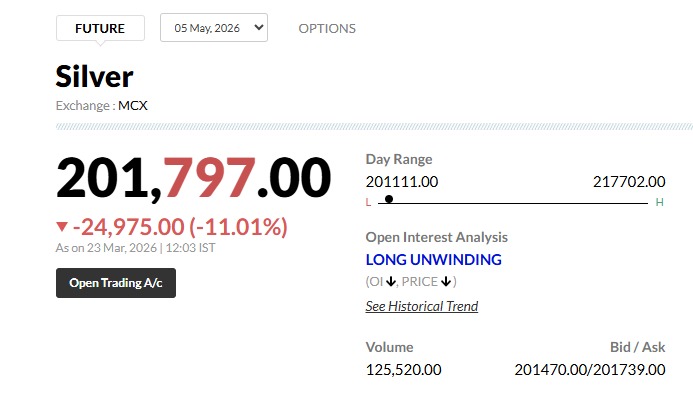Viewport: 693px width, 404px height.
Task: Click the Silver heading
Action: [94, 77]
